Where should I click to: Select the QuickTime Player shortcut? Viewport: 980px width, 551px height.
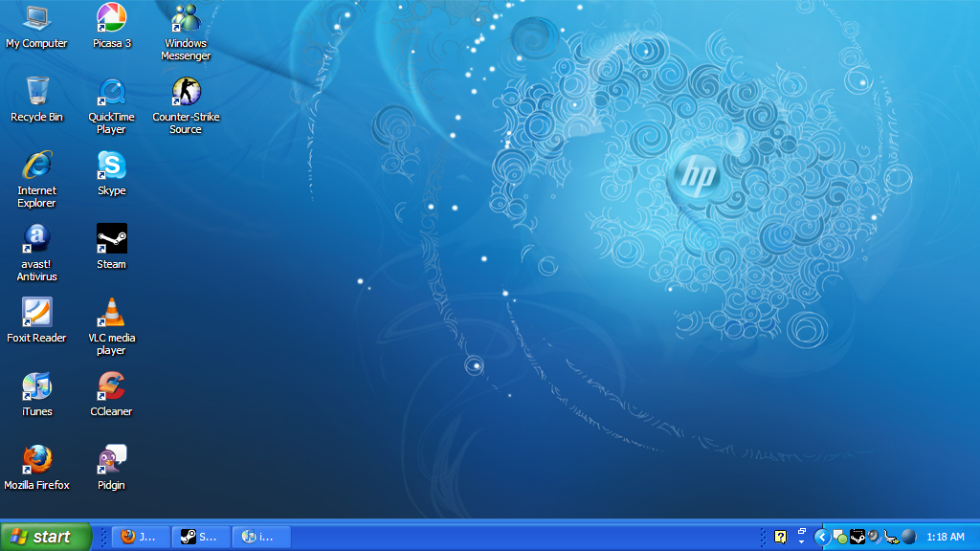tap(111, 106)
